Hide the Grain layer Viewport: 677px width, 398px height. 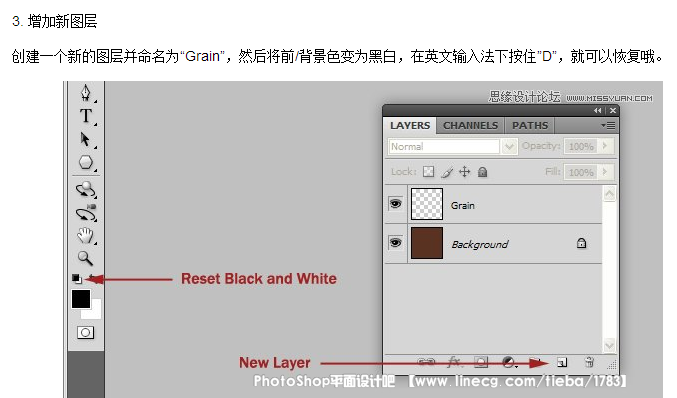tap(395, 203)
